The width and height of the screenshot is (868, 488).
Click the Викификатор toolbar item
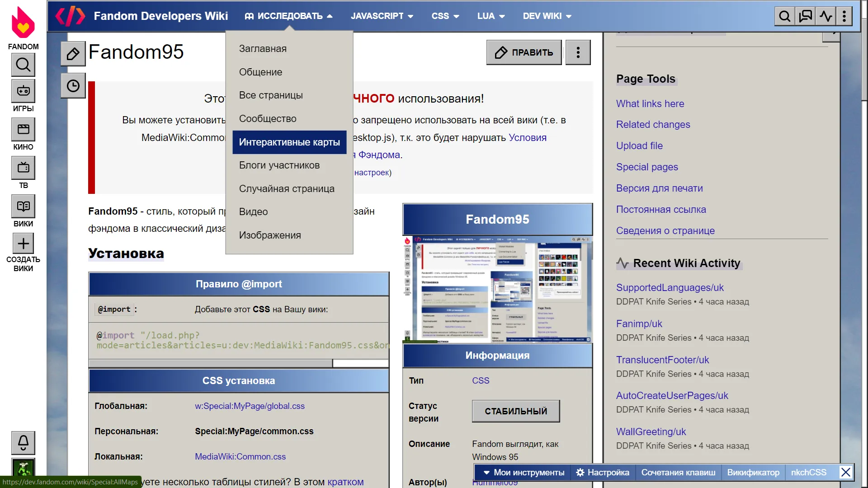(753, 472)
